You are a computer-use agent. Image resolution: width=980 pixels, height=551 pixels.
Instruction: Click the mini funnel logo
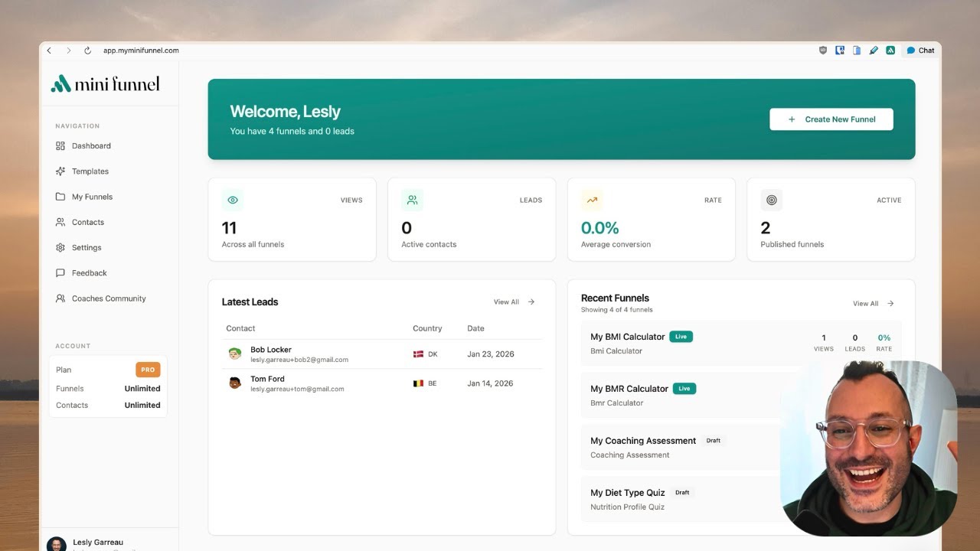(106, 83)
